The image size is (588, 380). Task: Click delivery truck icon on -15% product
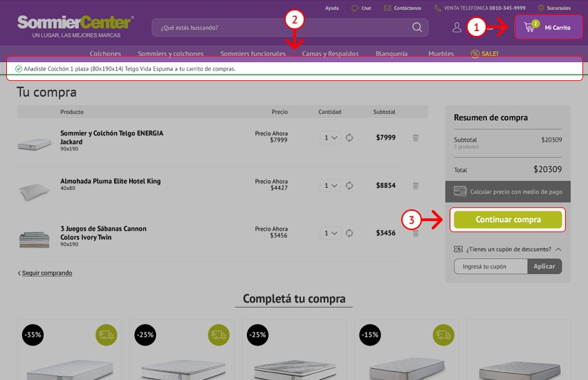443,334
